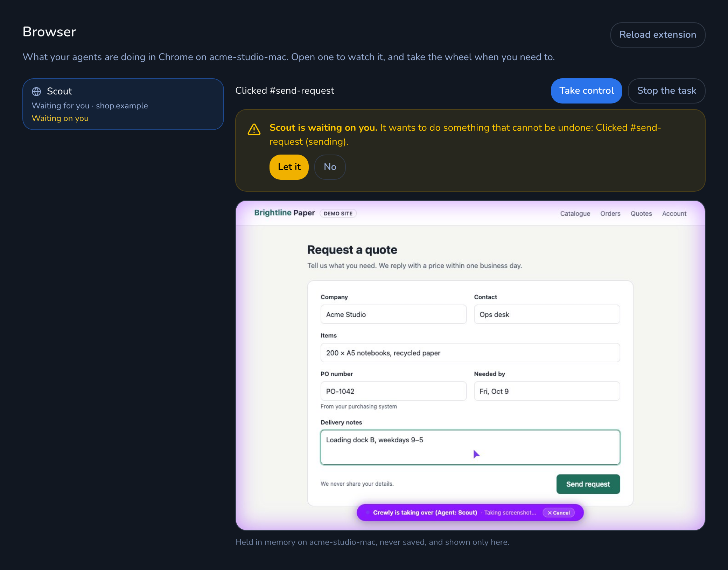Click 'Tell us what you need' subtitle
This screenshot has height=570, width=728.
414,265
